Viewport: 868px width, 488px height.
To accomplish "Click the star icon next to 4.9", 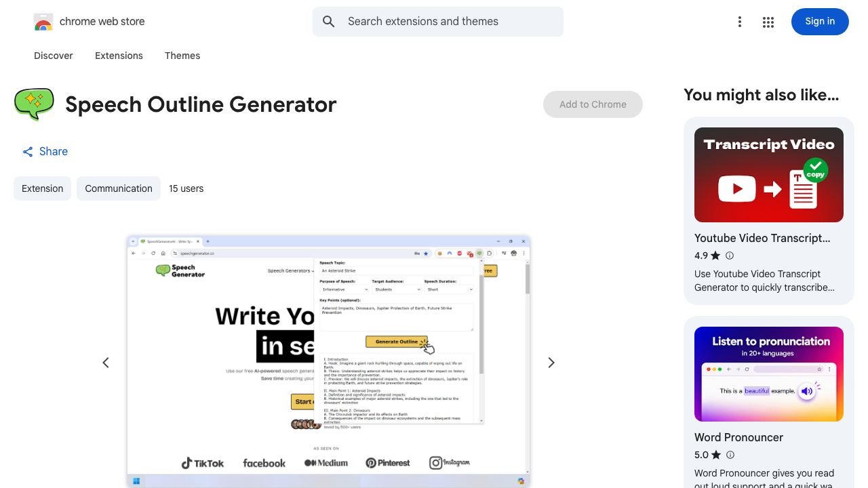I will [715, 256].
